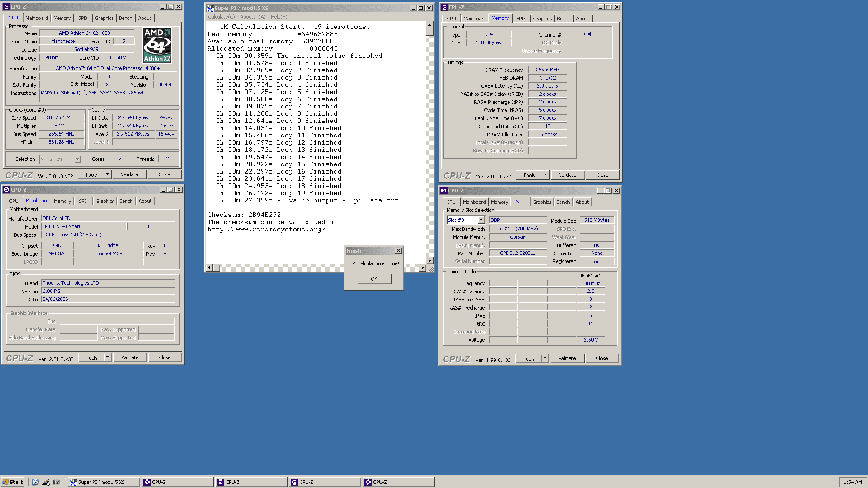Open Tools dropdown arrow in the Memory window
Screen dimensions: 868x488
(x=545, y=175)
